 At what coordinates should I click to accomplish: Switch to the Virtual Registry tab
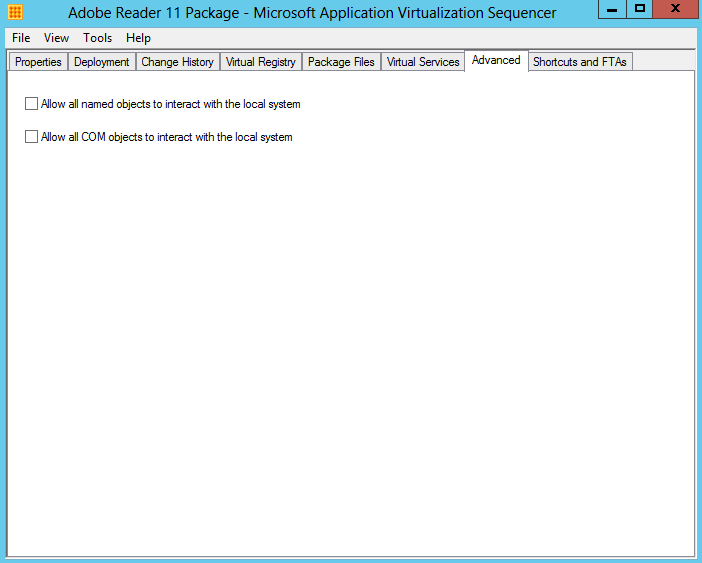pyautogui.click(x=261, y=62)
